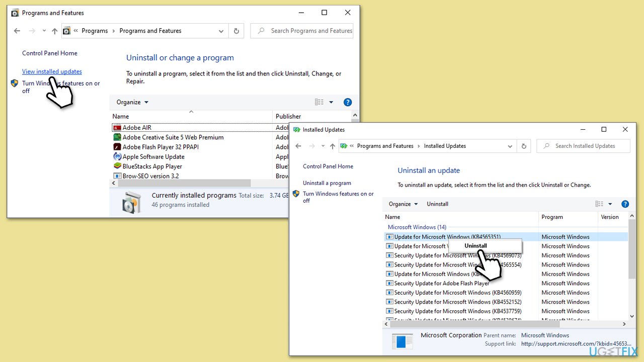The image size is (644, 362).
Task: Open recent locations dropdown in Programs and Features
Action: pos(43,31)
